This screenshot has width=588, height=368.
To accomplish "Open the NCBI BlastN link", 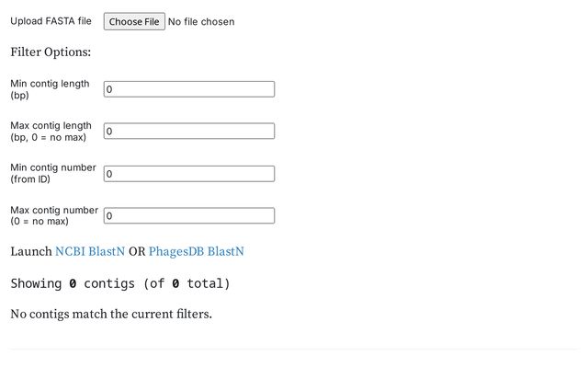I will pyautogui.click(x=90, y=251).
